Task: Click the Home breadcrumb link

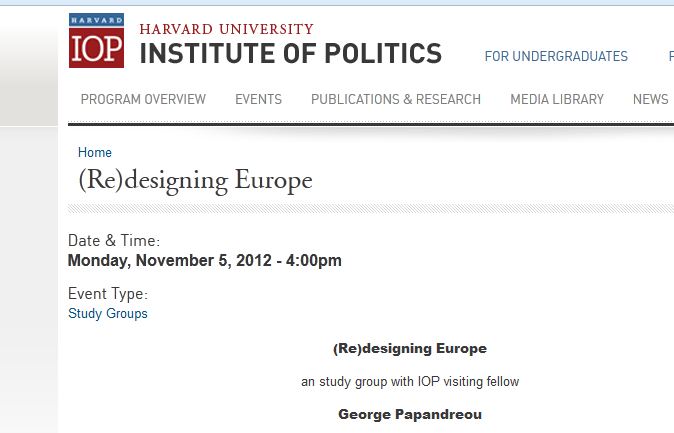Action: tap(95, 153)
